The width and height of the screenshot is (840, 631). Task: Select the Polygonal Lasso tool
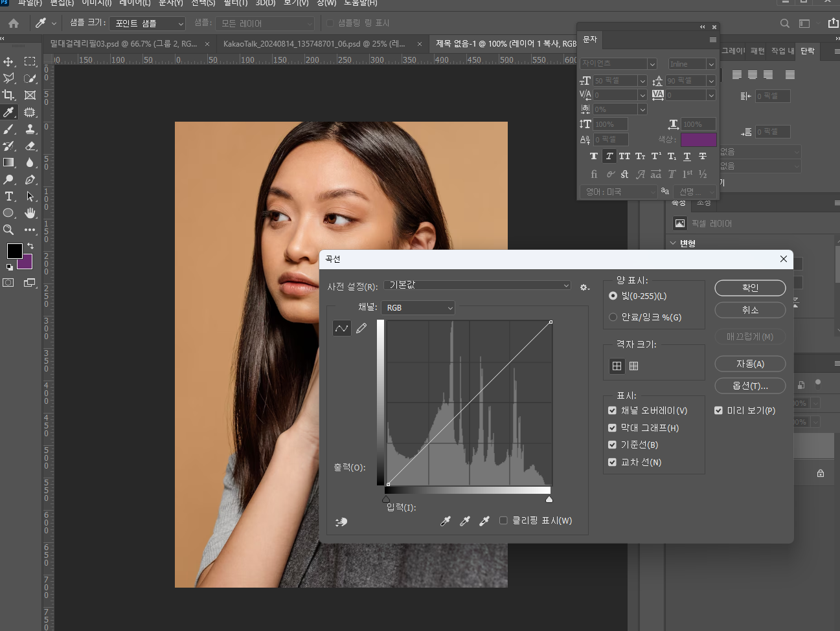(9, 78)
